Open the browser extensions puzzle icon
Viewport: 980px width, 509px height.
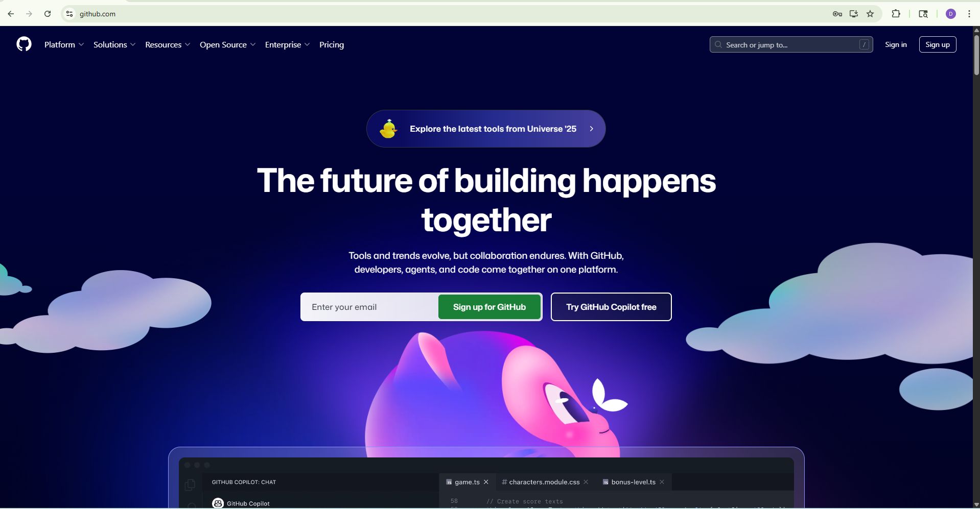click(896, 14)
